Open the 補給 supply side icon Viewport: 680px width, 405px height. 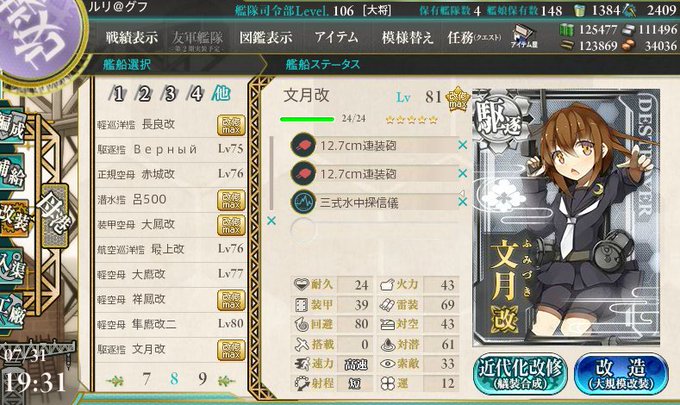[x=12, y=173]
